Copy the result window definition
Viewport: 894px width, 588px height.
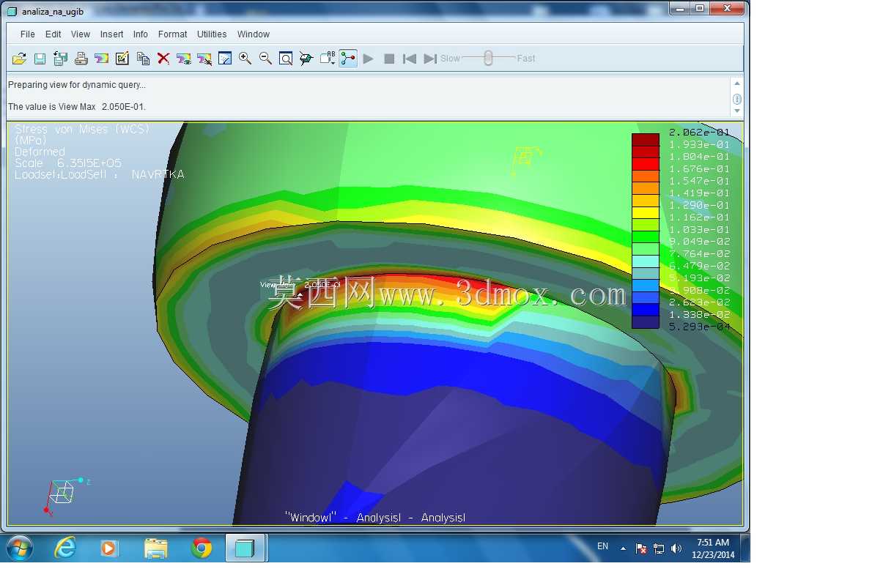(143, 59)
